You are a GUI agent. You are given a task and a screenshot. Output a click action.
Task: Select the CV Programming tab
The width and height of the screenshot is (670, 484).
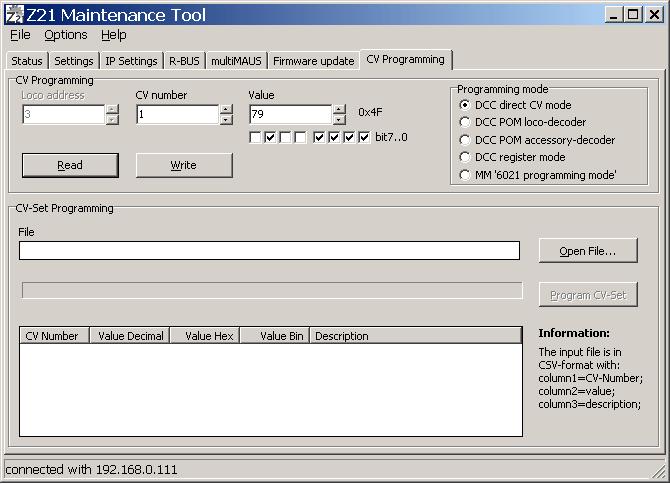pos(406,59)
